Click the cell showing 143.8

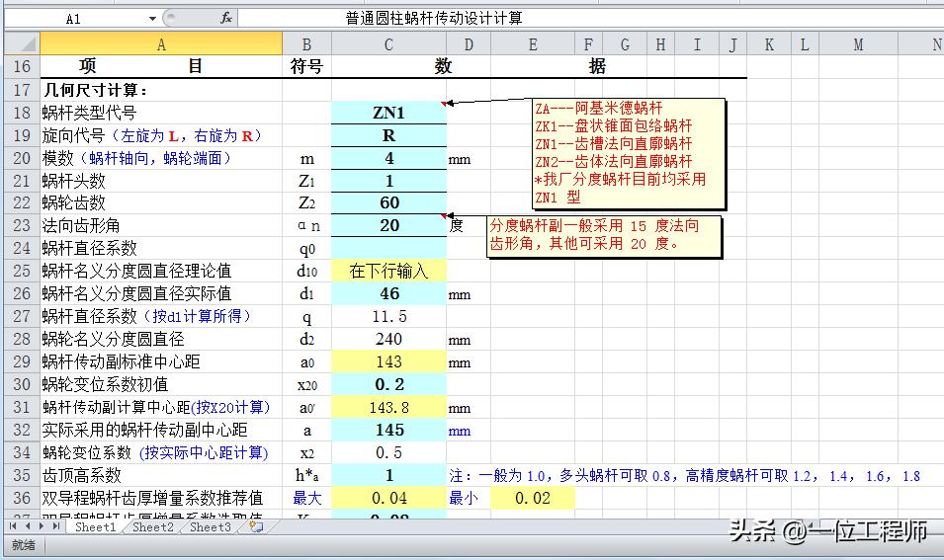[x=388, y=408]
